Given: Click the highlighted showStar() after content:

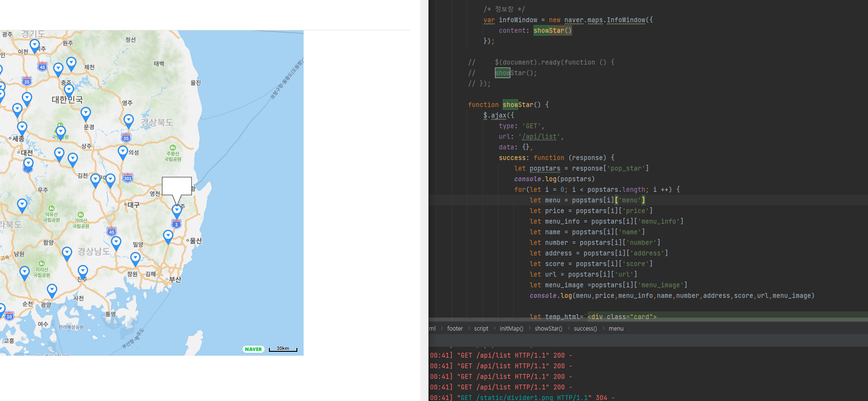Looking at the screenshot, I should click(552, 31).
